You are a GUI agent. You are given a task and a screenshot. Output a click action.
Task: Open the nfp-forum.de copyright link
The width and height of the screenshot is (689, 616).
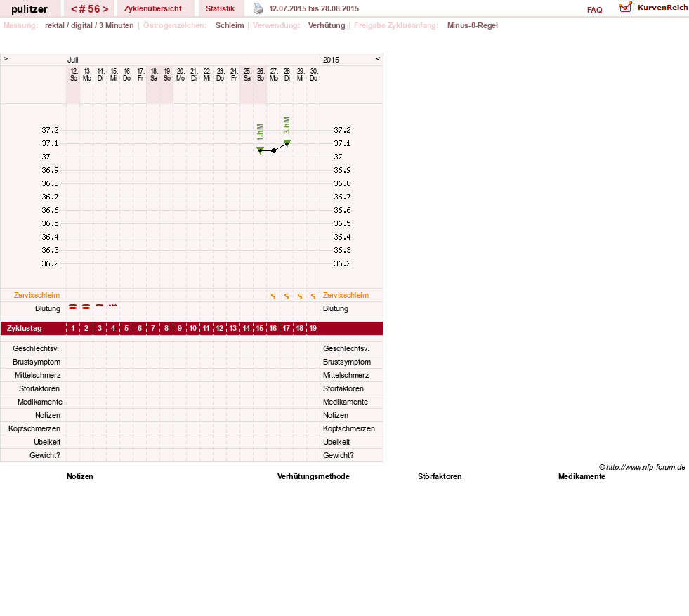click(642, 467)
